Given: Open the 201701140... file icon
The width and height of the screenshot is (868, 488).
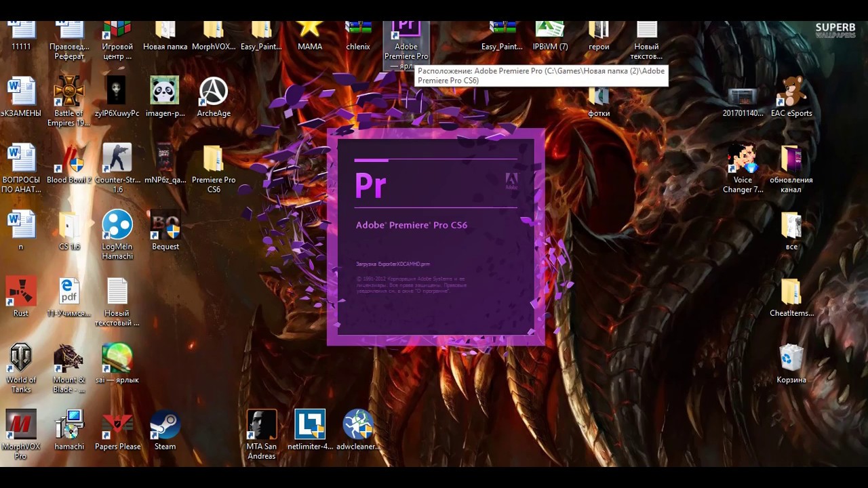Looking at the screenshot, I should 743,100.
